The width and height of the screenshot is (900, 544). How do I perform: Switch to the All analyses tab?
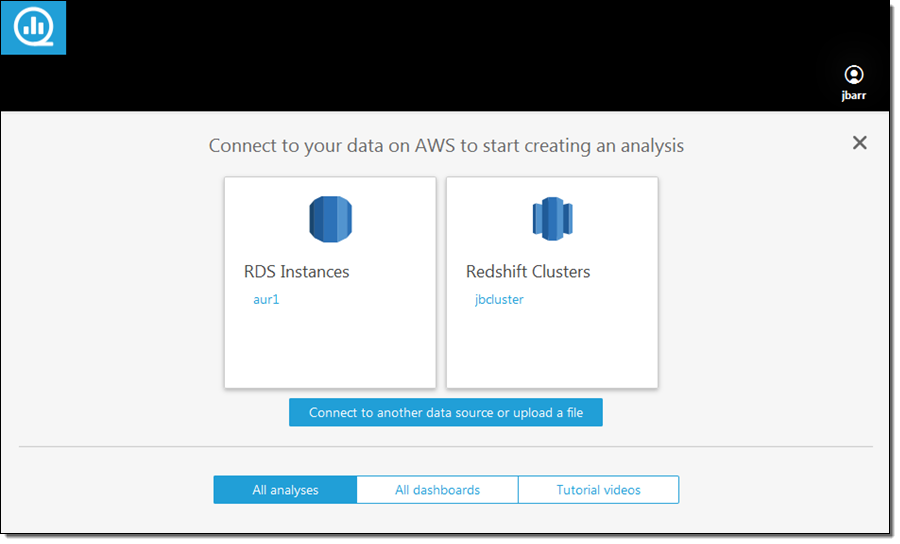[285, 490]
